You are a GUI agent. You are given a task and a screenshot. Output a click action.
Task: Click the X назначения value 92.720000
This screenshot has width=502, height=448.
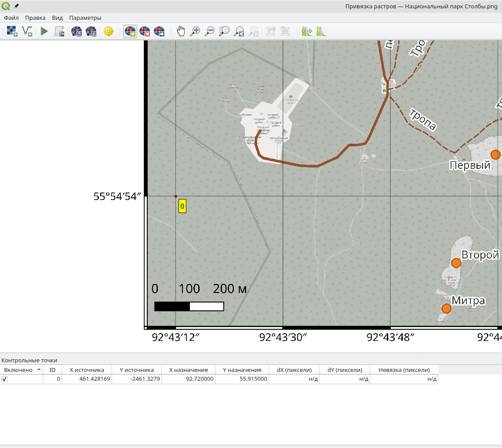pos(198,379)
